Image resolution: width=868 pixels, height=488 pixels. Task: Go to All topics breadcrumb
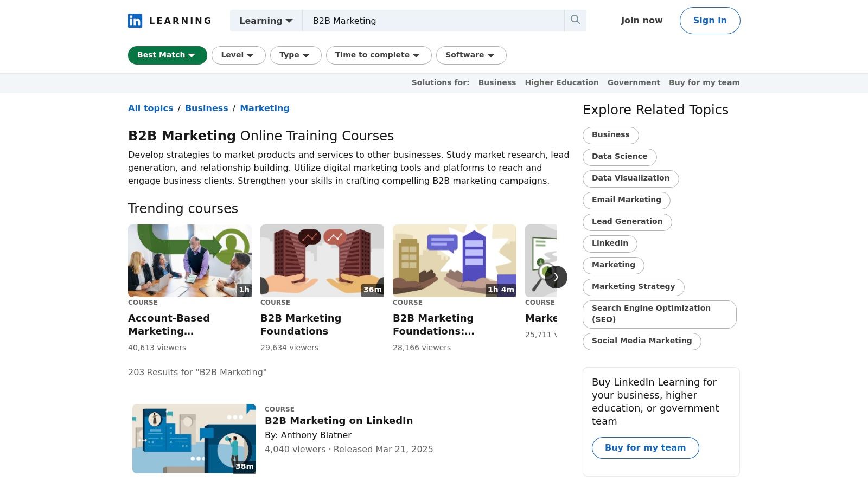pyautogui.click(x=150, y=108)
